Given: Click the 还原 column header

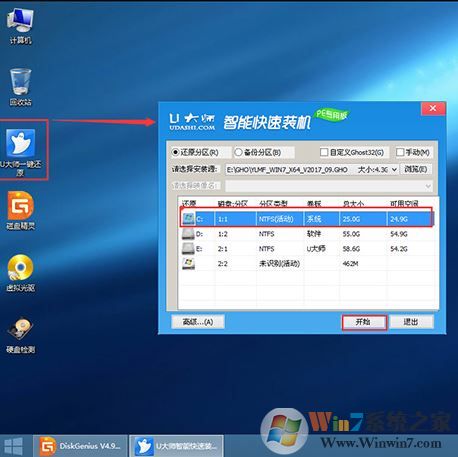Looking at the screenshot, I should 189,203.
